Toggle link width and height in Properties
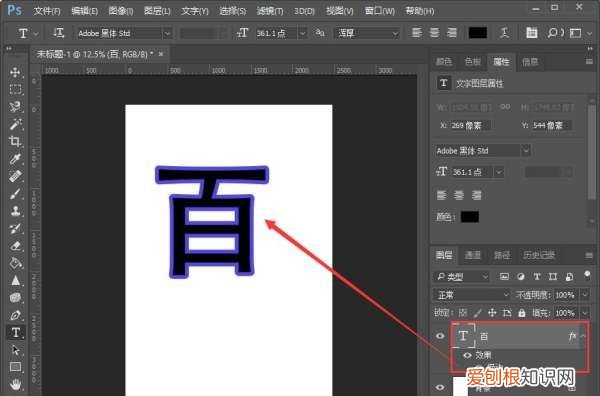The image size is (600, 396). point(505,107)
